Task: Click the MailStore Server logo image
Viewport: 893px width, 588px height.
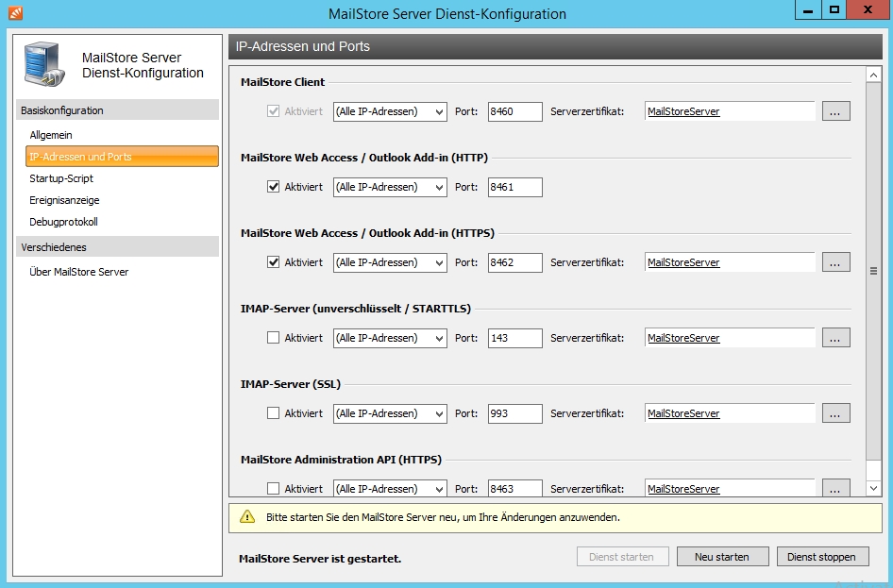Action: click(44, 64)
